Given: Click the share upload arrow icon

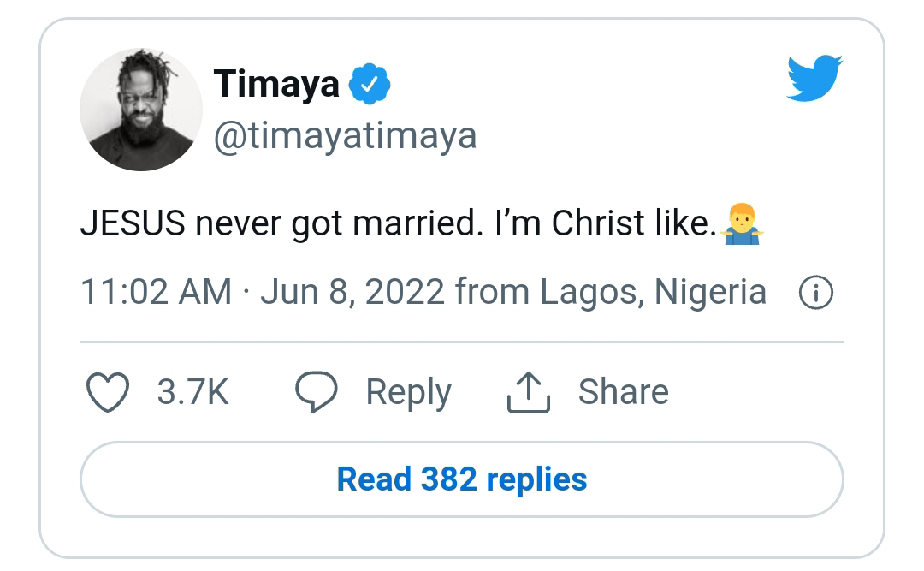Looking at the screenshot, I should 528,392.
